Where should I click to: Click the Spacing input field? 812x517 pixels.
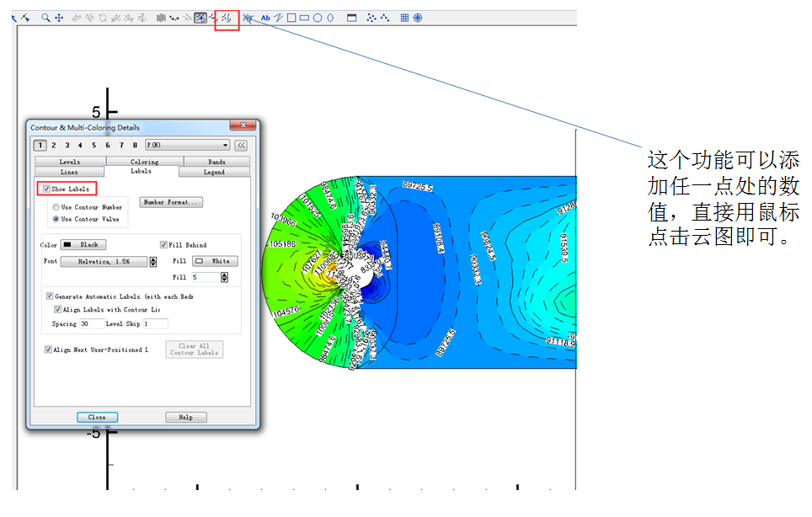tap(90, 324)
